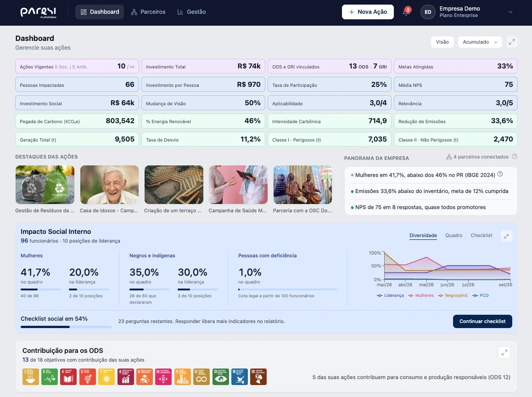Open the 4 parceiros conectados link

477,157
